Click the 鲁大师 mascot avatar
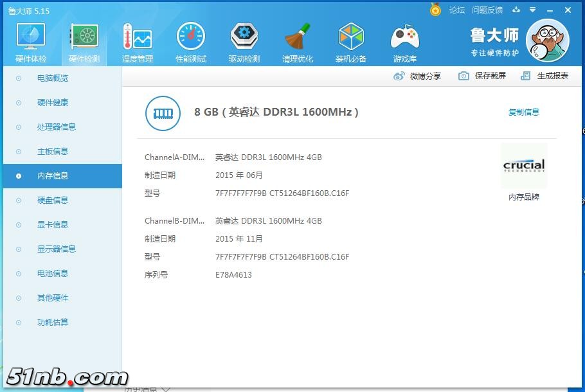 (548, 40)
